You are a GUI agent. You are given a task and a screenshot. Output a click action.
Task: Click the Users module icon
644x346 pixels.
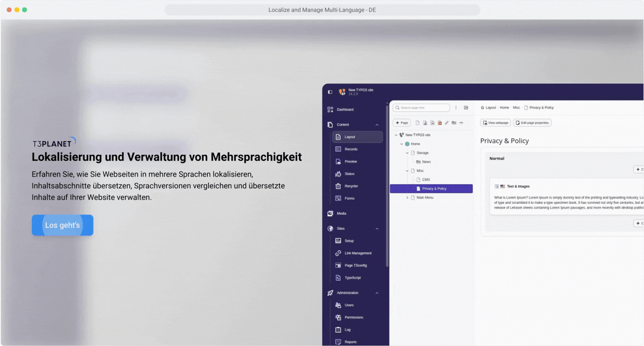338,305
